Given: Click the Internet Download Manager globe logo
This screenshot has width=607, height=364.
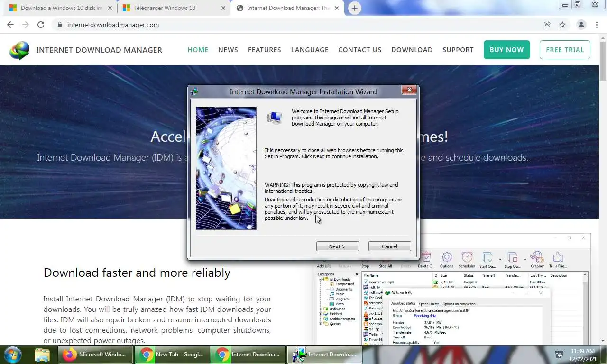Looking at the screenshot, I should tap(19, 50).
